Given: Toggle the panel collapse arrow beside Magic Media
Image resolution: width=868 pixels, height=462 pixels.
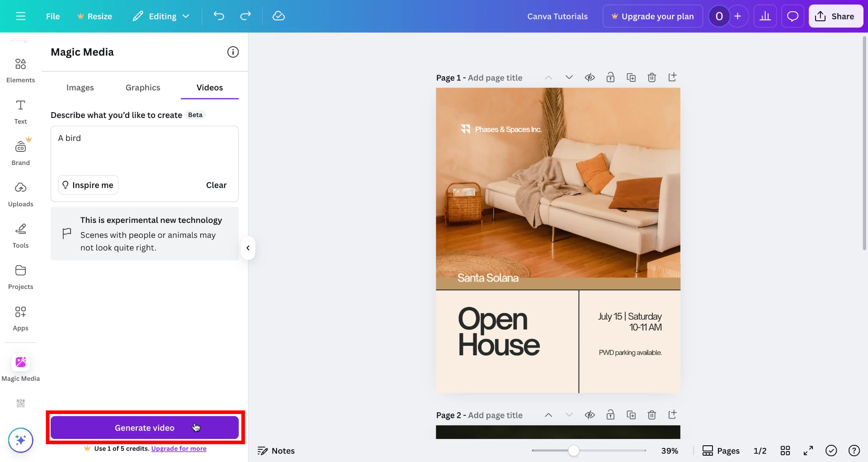Looking at the screenshot, I should pyautogui.click(x=248, y=248).
